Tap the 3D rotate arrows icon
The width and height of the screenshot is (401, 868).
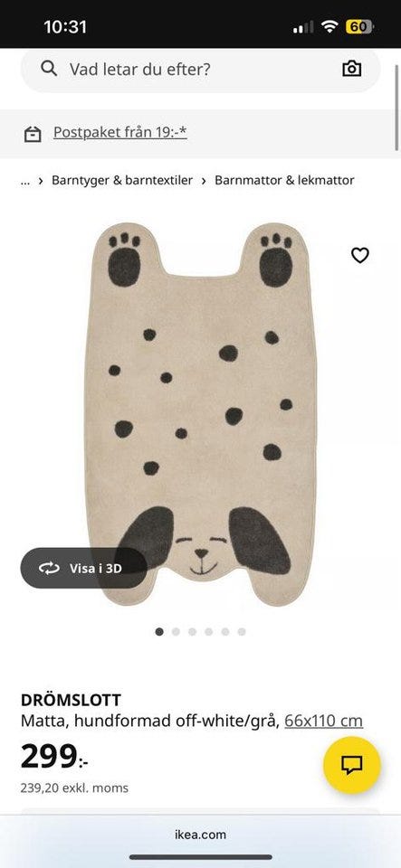tap(49, 568)
